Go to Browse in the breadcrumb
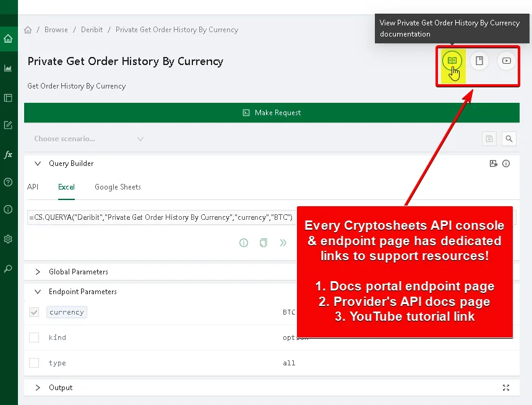The image size is (532, 405). pyautogui.click(x=56, y=30)
